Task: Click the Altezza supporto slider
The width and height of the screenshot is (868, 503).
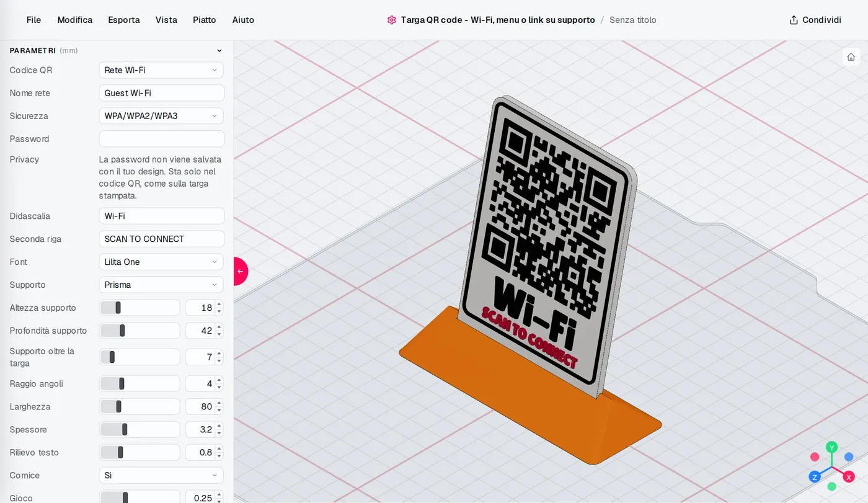Action: tap(139, 308)
